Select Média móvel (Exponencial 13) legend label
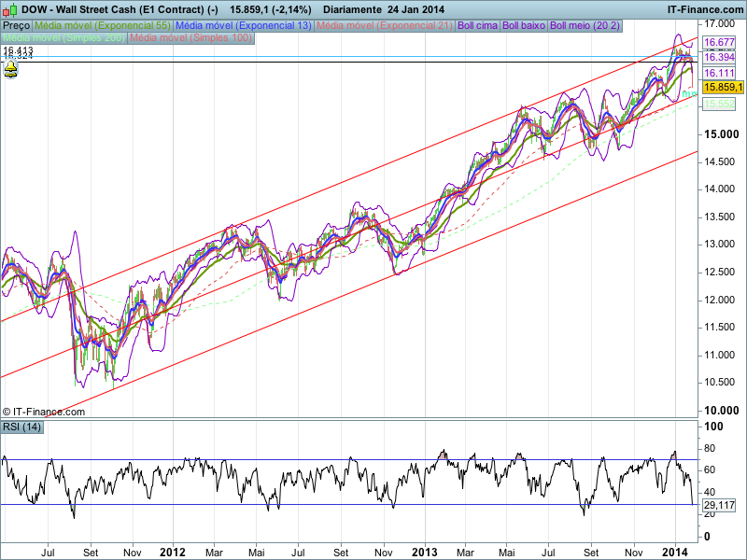 [x=243, y=26]
